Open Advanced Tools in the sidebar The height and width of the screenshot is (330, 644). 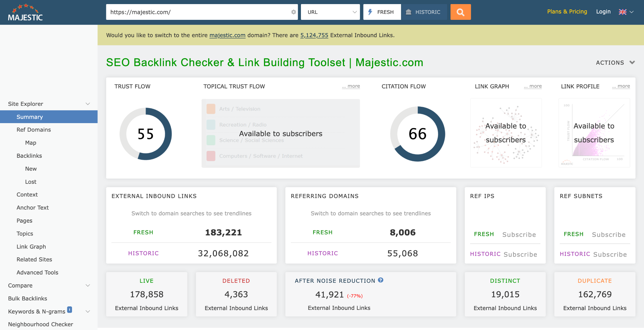[x=37, y=272]
